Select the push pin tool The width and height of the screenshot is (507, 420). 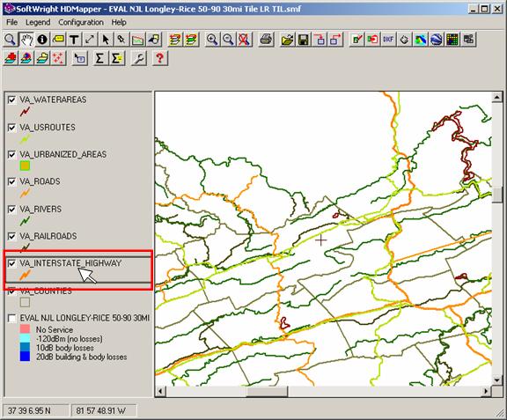click(x=121, y=40)
